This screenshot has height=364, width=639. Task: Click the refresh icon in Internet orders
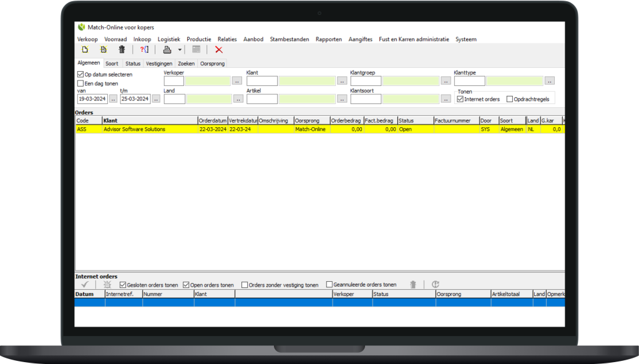tap(435, 284)
